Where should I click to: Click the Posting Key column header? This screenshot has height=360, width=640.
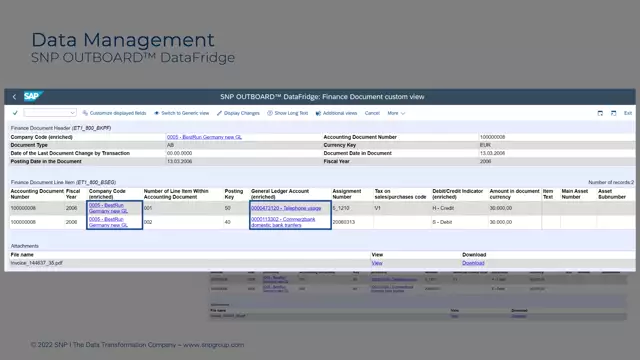[x=233, y=194]
